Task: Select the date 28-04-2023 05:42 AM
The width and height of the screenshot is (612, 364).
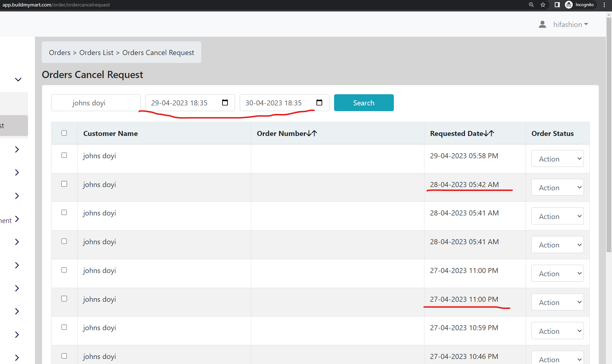Action: (464, 185)
